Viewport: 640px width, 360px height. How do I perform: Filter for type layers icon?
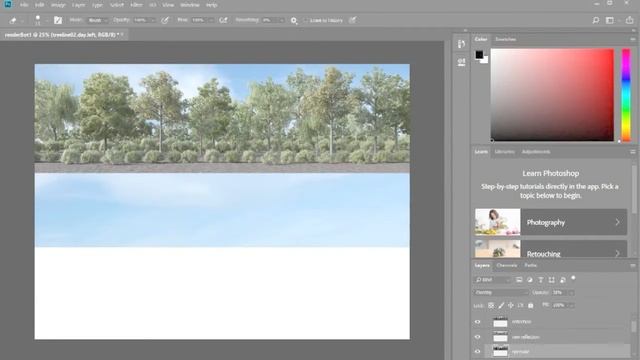click(x=540, y=280)
